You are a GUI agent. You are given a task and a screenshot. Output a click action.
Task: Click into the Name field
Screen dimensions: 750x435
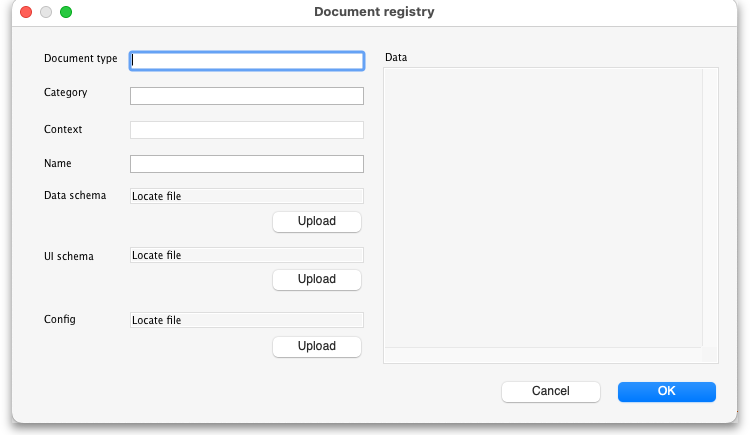click(247, 164)
